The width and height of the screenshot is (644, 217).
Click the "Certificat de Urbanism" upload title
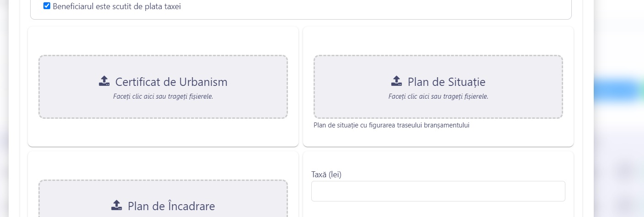[171, 82]
